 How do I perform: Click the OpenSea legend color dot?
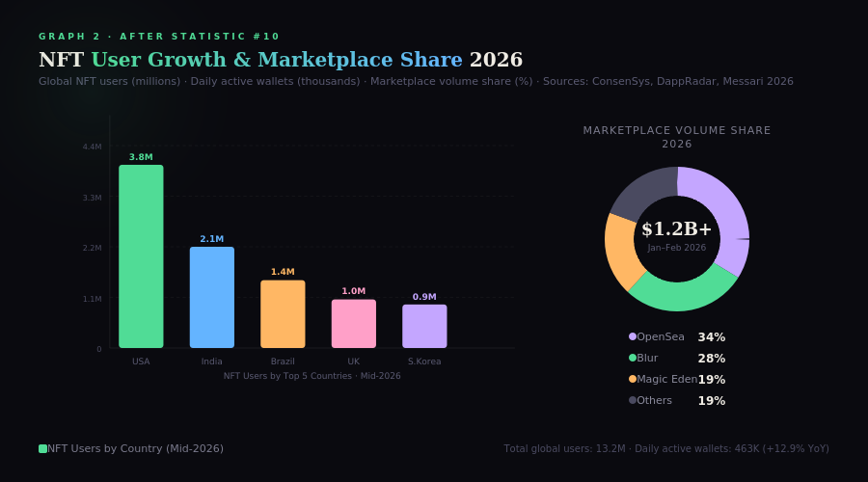(x=633, y=336)
